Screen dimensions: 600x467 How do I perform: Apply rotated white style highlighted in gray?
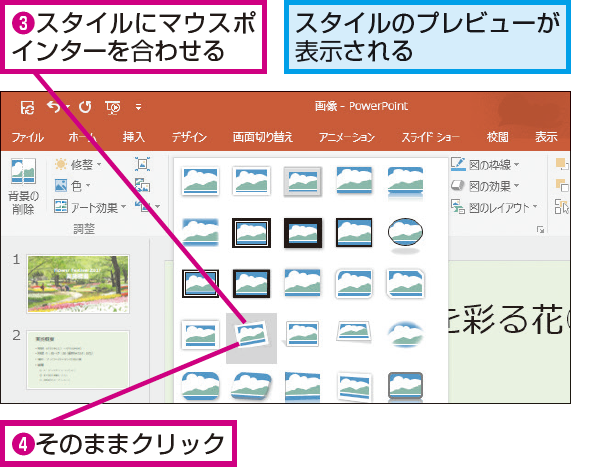pyautogui.click(x=251, y=338)
